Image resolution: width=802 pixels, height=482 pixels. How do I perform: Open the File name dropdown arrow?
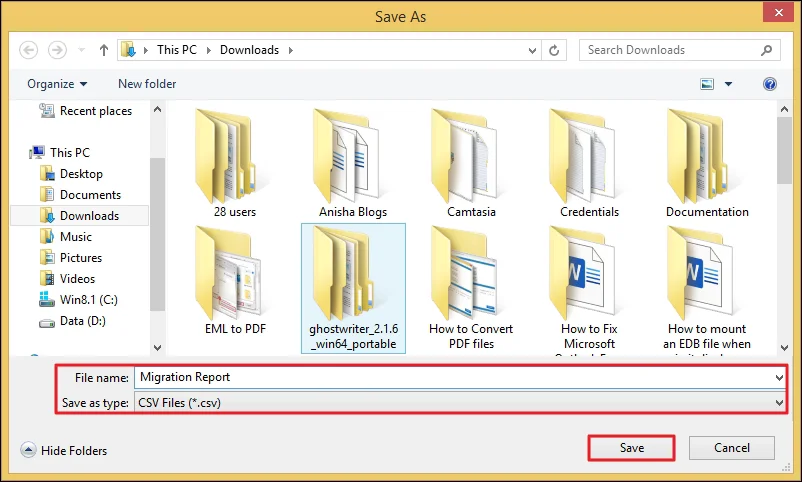click(x=779, y=378)
